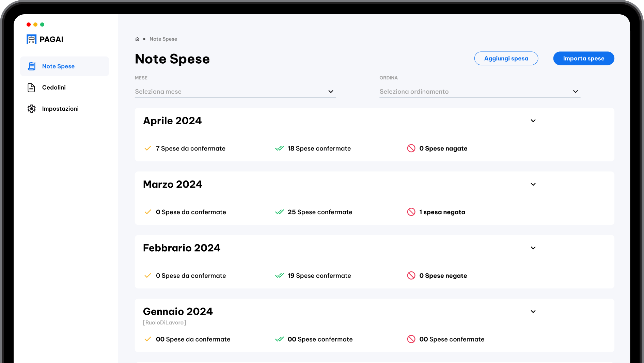
Task: Click the Febbrario 2024 heading
Action: click(182, 248)
